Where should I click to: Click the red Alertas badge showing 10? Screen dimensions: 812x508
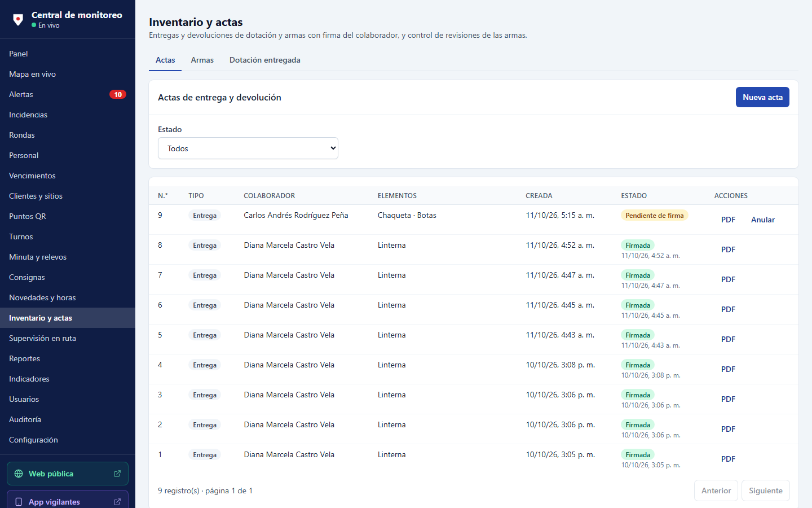click(x=118, y=94)
